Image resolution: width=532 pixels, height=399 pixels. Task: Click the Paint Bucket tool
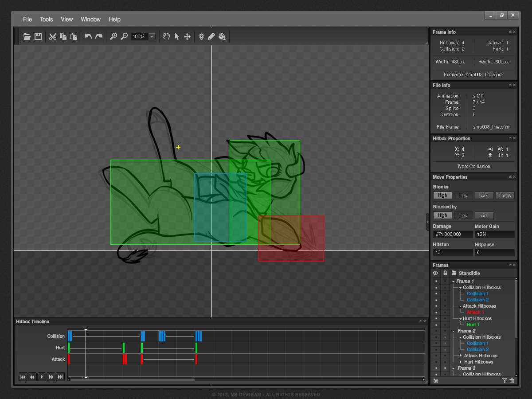222,36
